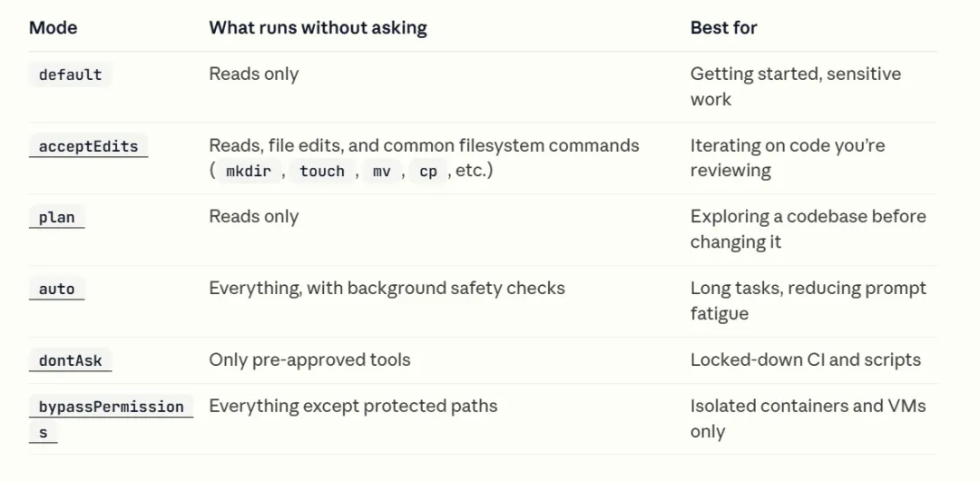Click 'Everything, with background safety checks' text
Image resolution: width=980 pixels, height=482 pixels.
point(387,289)
